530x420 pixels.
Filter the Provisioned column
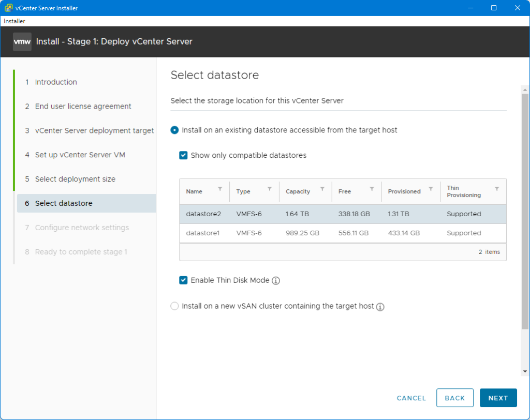coord(431,189)
